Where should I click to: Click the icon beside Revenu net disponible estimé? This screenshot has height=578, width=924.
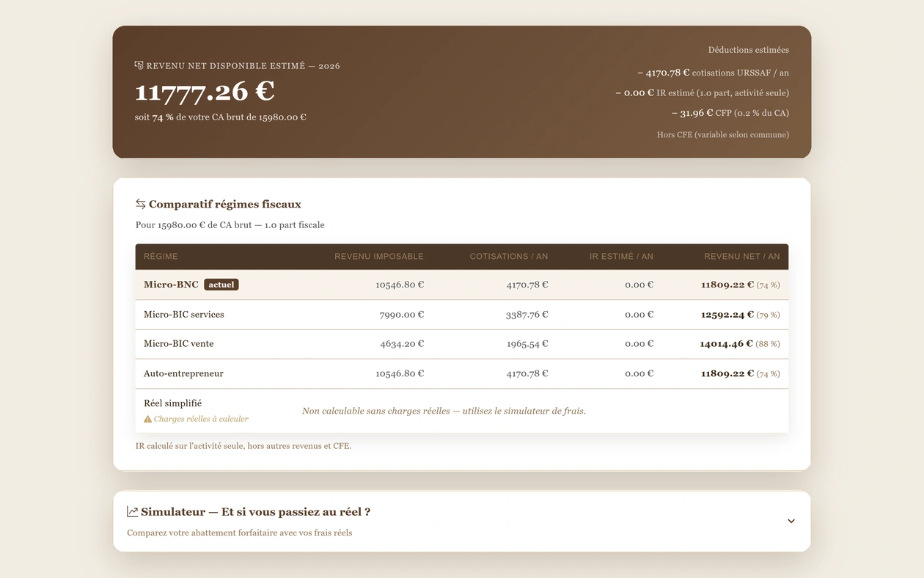[x=139, y=65]
